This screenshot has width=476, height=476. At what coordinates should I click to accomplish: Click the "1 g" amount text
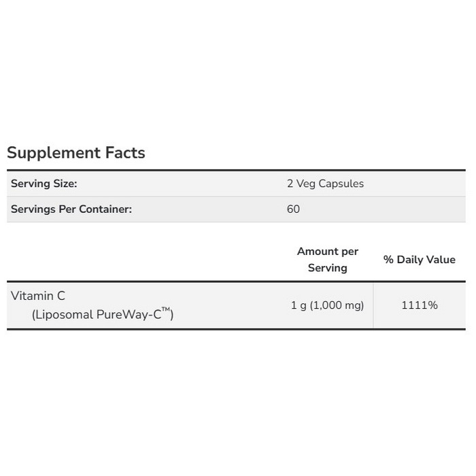[x=299, y=305]
